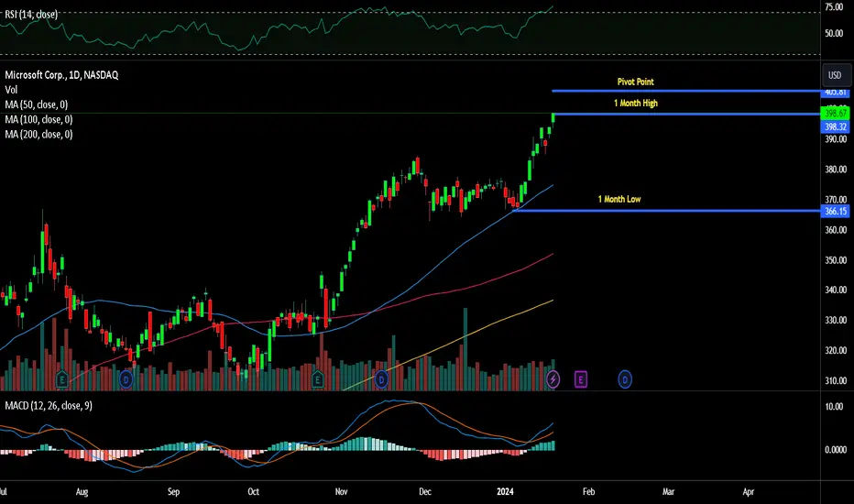Click the purple upcoming earnings E icon
The image size is (854, 504).
pyautogui.click(x=581, y=379)
